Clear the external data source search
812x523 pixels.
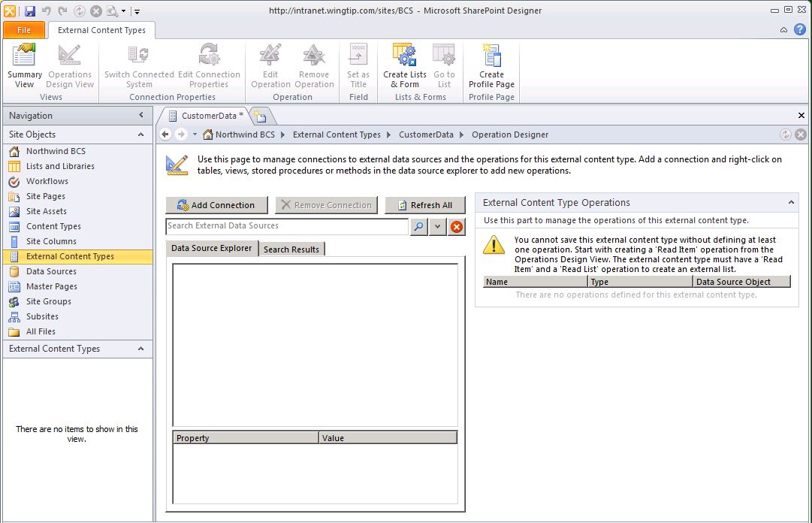coord(456,226)
